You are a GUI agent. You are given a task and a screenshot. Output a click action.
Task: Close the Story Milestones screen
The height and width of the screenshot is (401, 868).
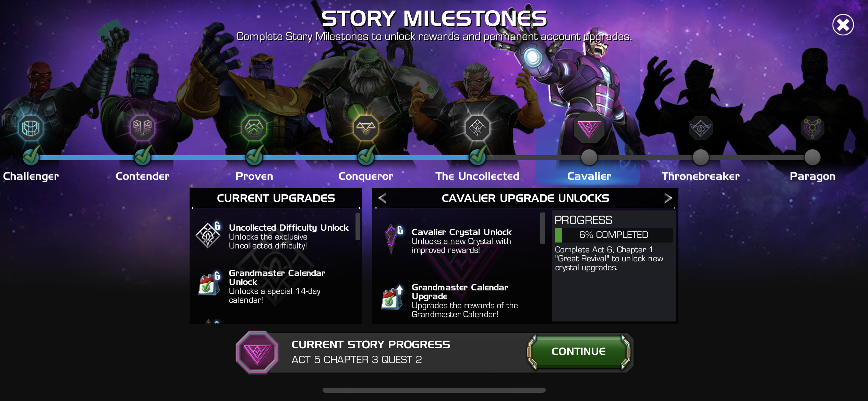(843, 25)
